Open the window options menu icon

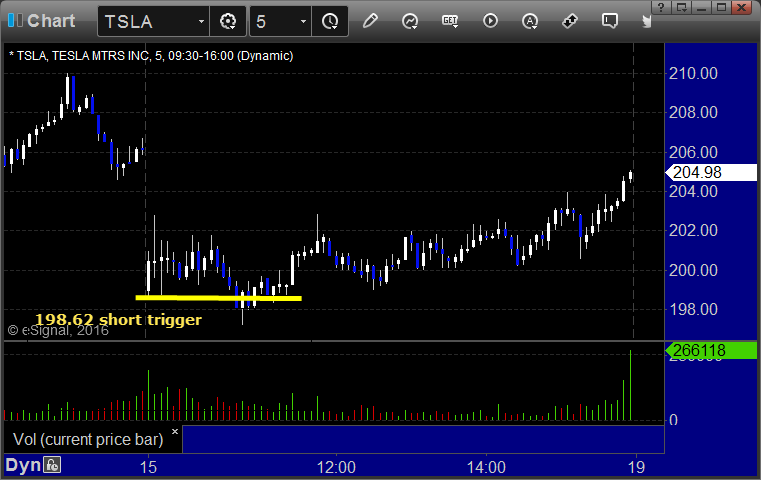681,7
